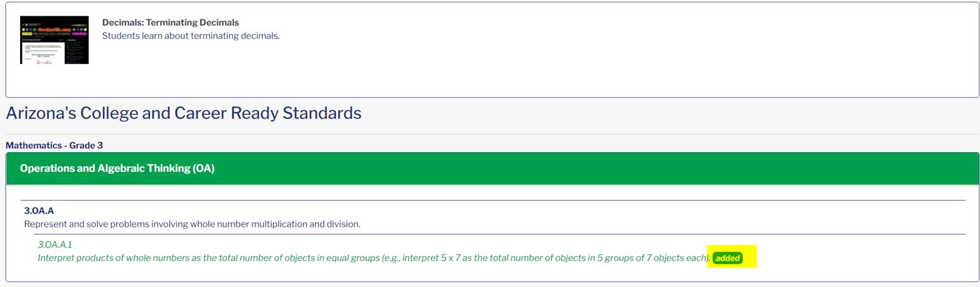The image size is (980, 287).
Task: Click the '(OA)' abbreviation in the green header
Action: (203, 168)
